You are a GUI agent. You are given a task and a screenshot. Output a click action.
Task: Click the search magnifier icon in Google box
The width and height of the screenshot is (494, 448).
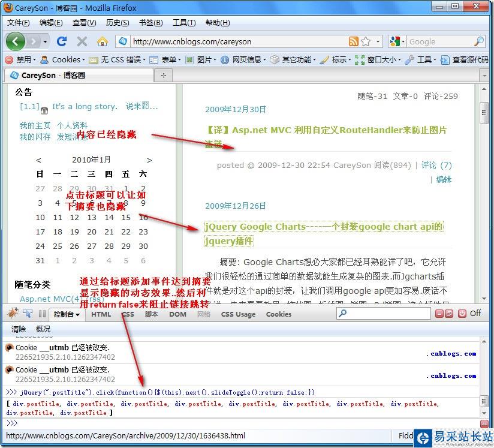coord(479,41)
